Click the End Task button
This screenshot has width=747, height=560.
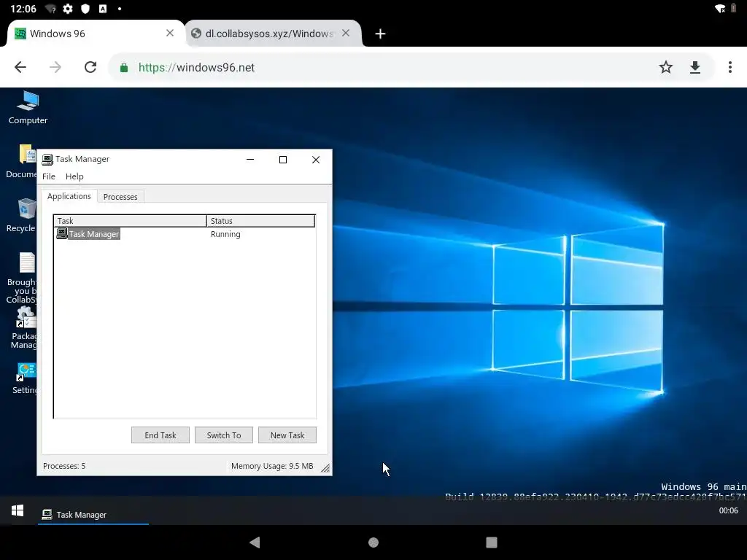click(x=160, y=435)
